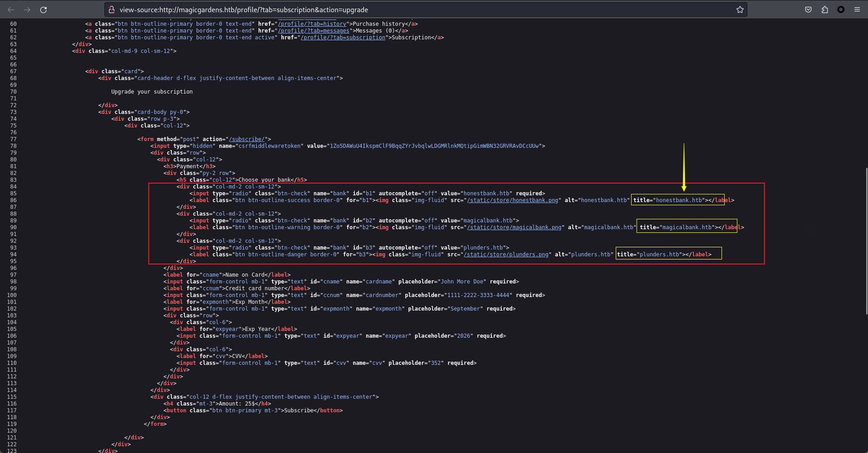Open the /static/store/magicalbank.png link
The height and width of the screenshot is (453, 868).
(514, 227)
